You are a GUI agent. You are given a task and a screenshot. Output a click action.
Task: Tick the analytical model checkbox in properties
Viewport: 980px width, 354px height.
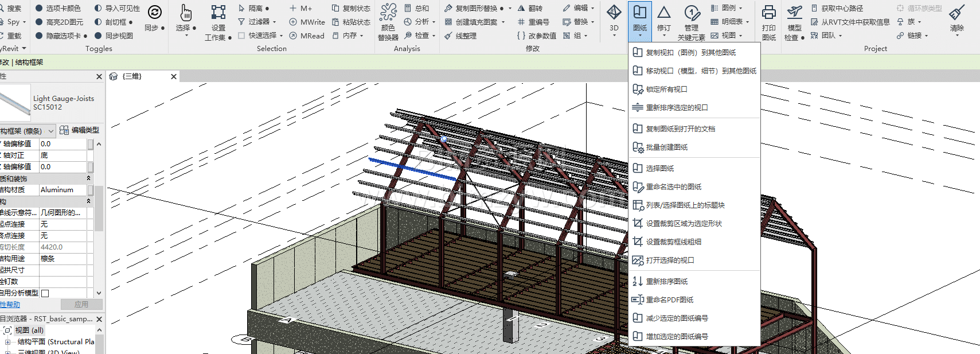(x=45, y=293)
